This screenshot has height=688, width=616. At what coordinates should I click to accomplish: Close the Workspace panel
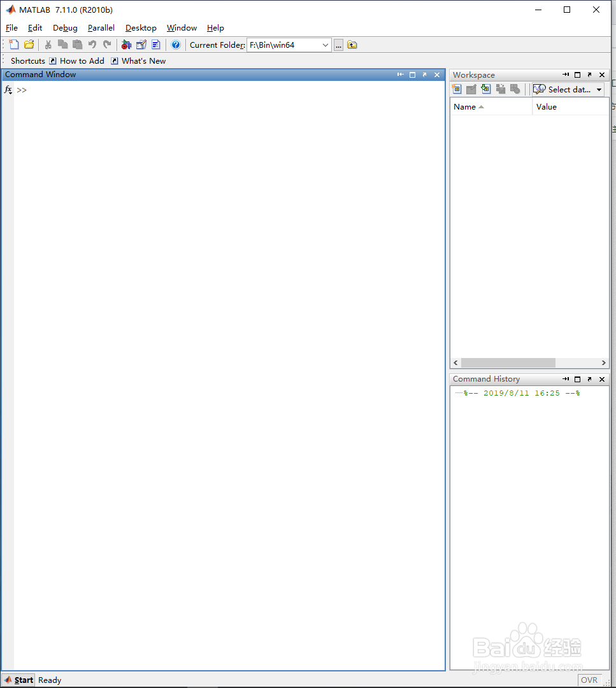[602, 75]
